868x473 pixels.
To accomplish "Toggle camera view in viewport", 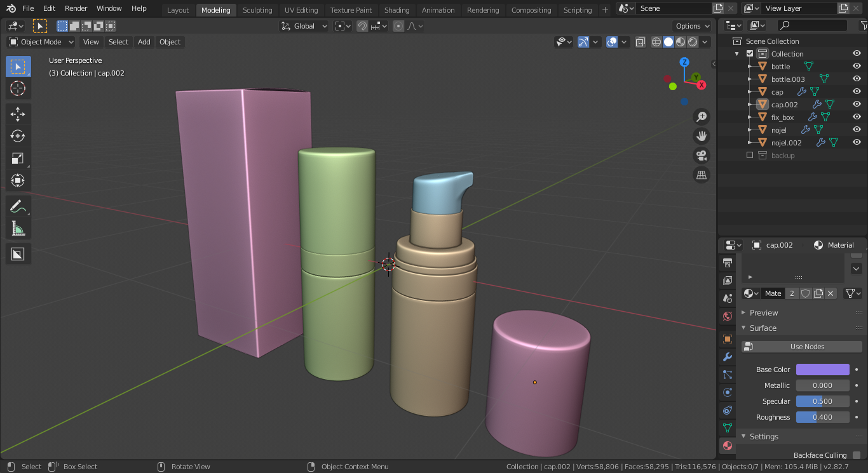I will (x=702, y=156).
